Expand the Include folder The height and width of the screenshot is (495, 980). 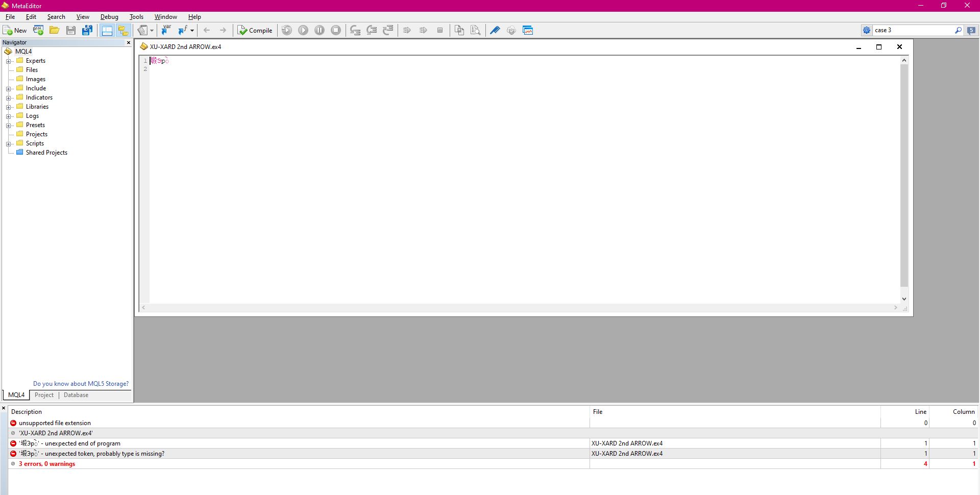(8, 89)
